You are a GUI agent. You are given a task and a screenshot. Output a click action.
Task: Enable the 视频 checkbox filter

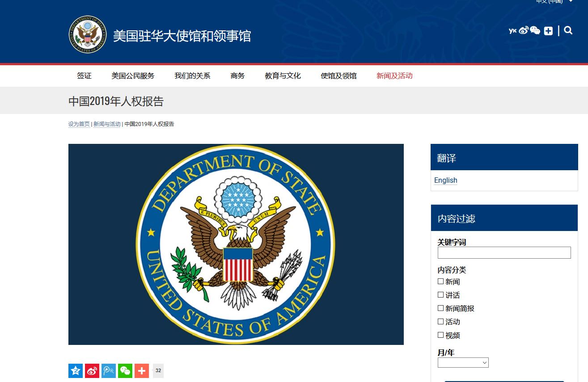440,335
